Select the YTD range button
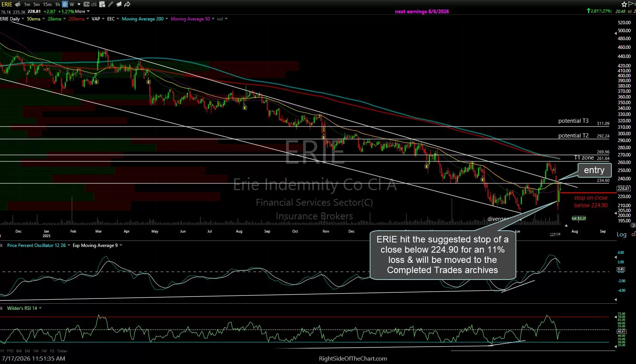The image size is (636, 364). click(x=10, y=351)
